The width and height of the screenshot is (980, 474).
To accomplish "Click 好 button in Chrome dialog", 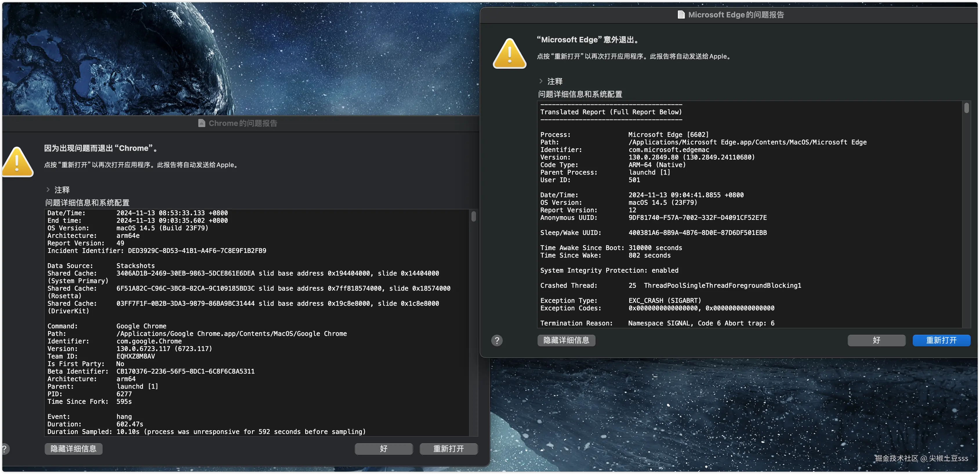I will 384,449.
